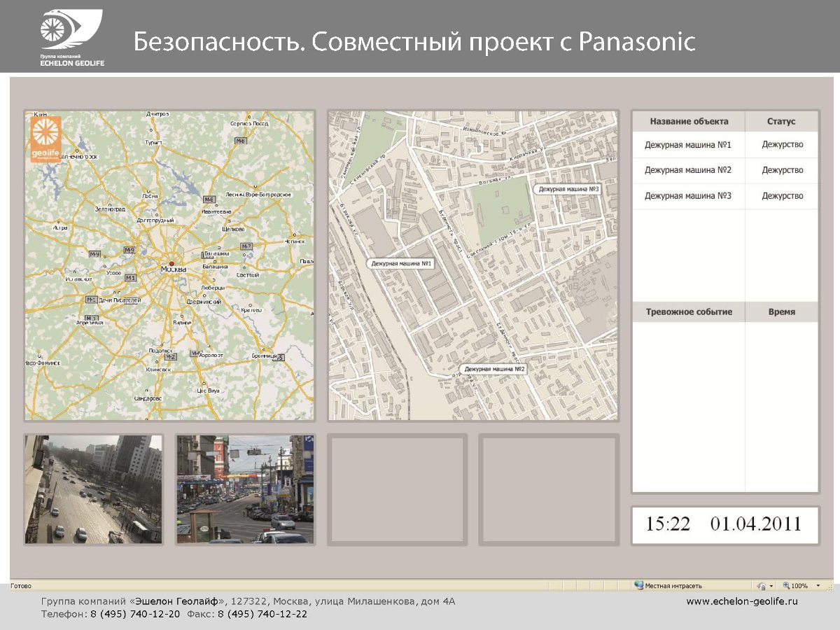Image resolution: width=840 pixels, height=630 pixels.
Task: Click the M-9 highway badge on map
Action: [94, 253]
